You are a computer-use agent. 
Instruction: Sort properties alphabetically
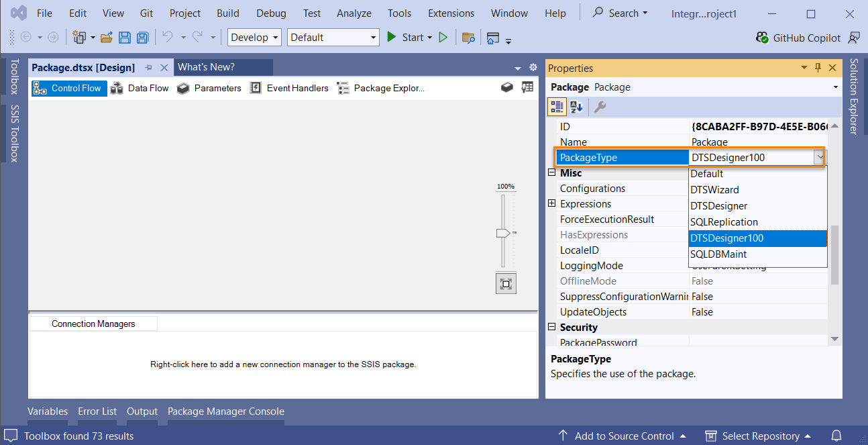pyautogui.click(x=576, y=107)
